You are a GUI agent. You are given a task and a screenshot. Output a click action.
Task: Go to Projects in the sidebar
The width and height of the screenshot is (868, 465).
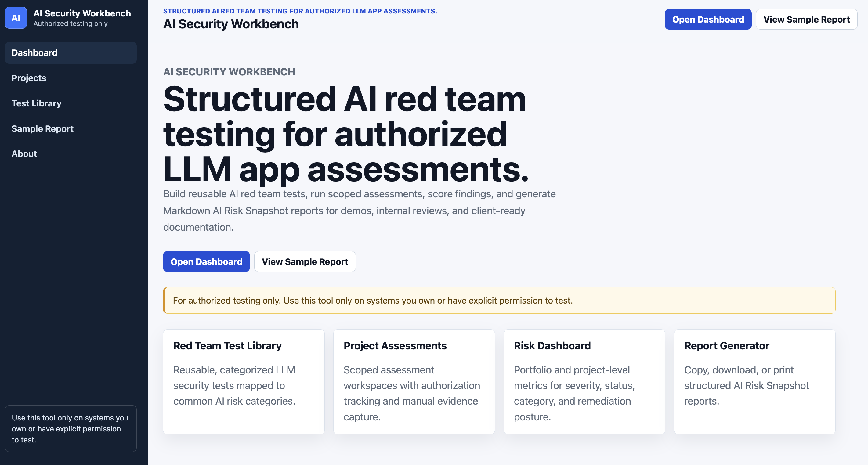point(71,78)
